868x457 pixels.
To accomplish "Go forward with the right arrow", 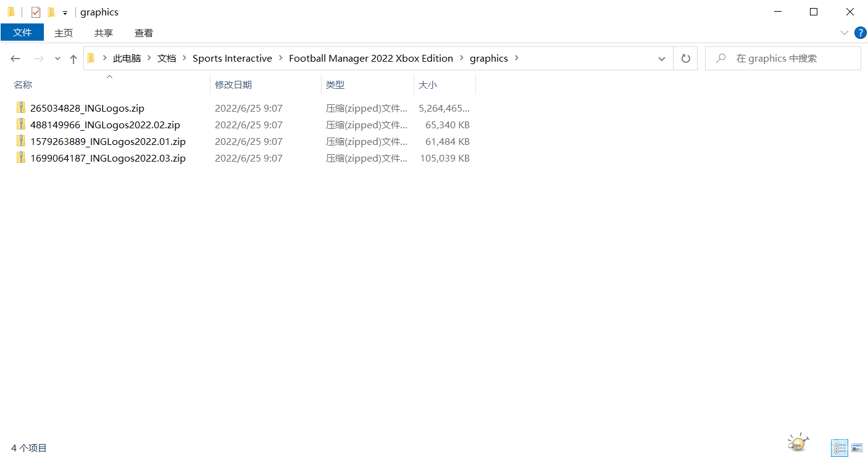I will [38, 59].
